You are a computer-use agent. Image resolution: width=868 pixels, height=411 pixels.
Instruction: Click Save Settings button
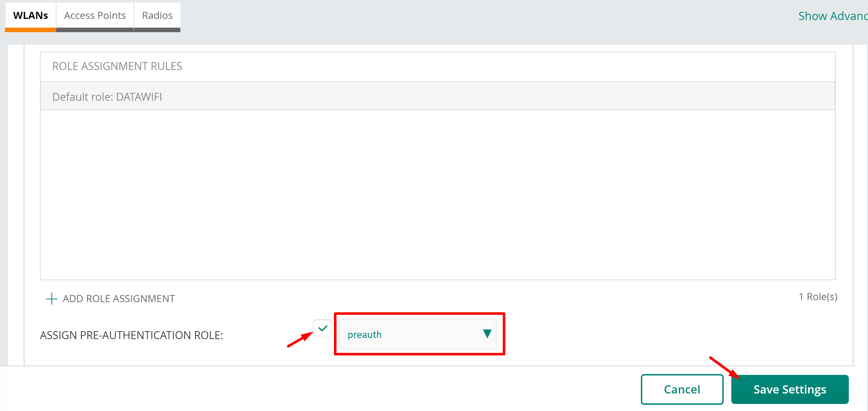pos(789,389)
